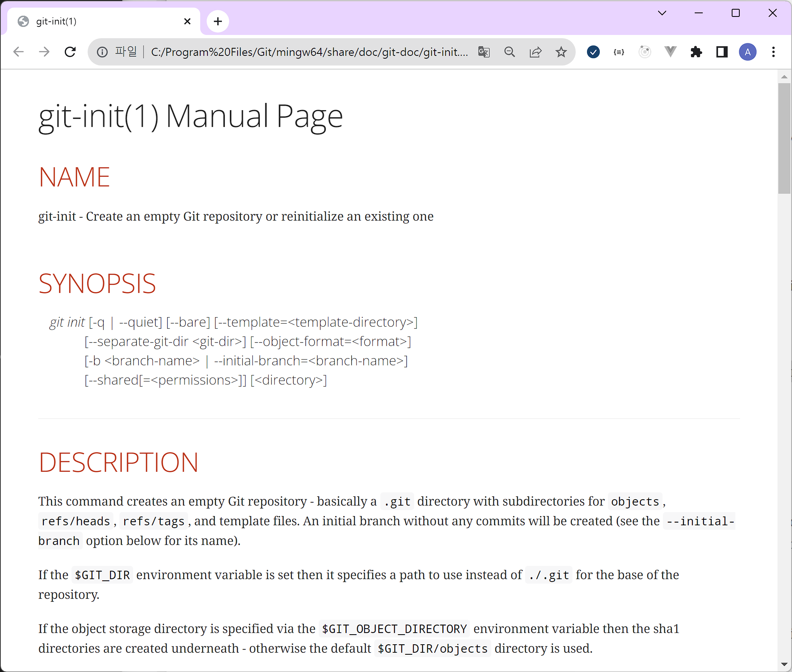Share this page icon
792x672 pixels.
tap(536, 52)
